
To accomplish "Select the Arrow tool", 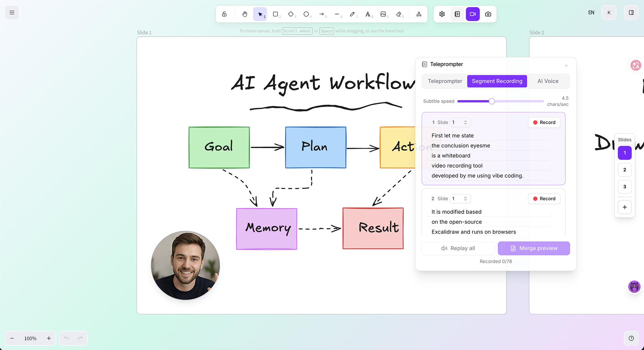I will (x=322, y=14).
